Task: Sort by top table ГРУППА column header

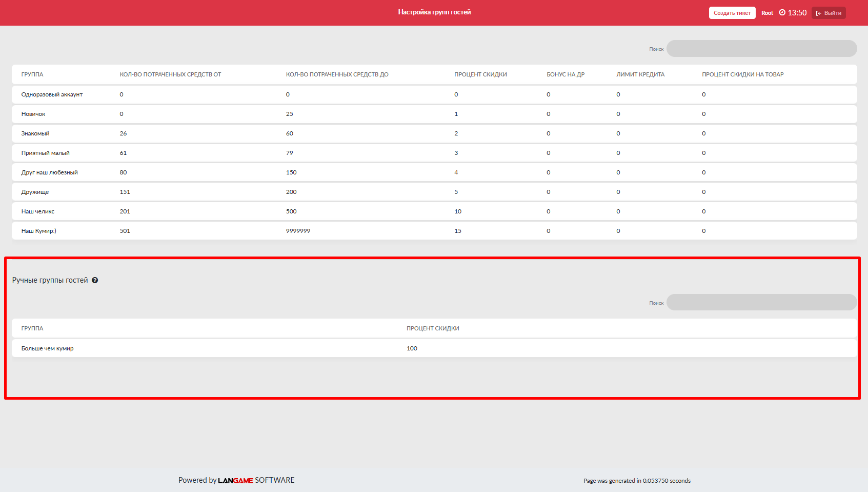Action: (x=32, y=74)
